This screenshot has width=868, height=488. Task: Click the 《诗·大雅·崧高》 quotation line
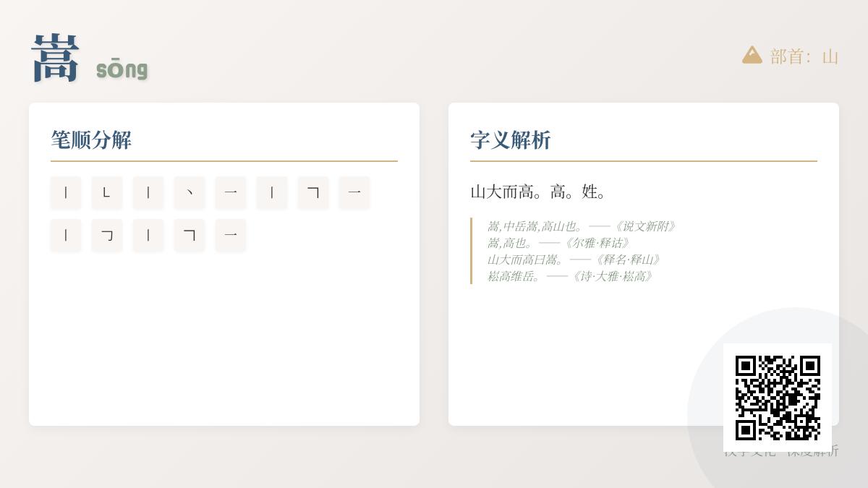pos(571,276)
